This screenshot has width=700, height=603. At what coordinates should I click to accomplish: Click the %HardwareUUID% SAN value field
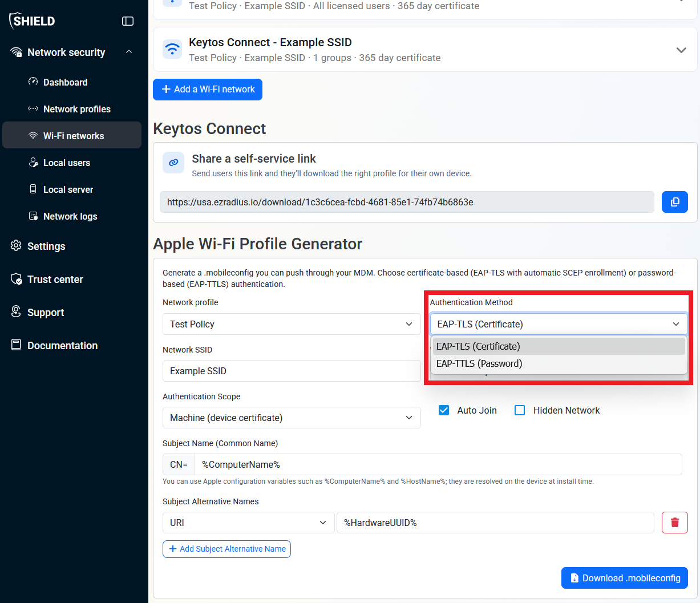click(x=495, y=523)
